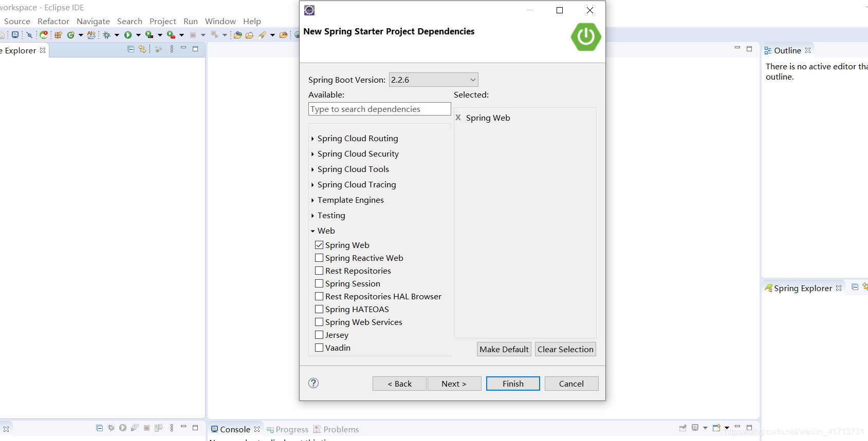This screenshot has height=441, width=868.
Task: Expand the Template Engines category
Action: (312, 200)
